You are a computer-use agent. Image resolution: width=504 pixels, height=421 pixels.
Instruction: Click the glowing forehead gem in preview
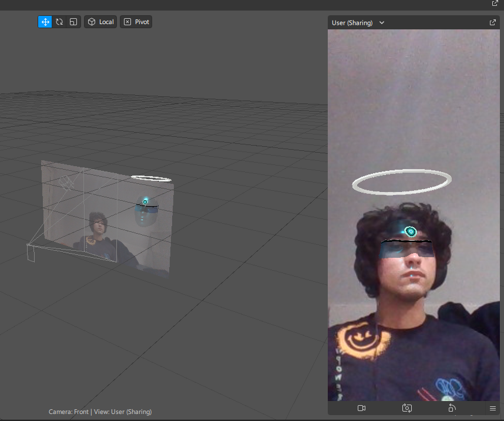(411, 231)
